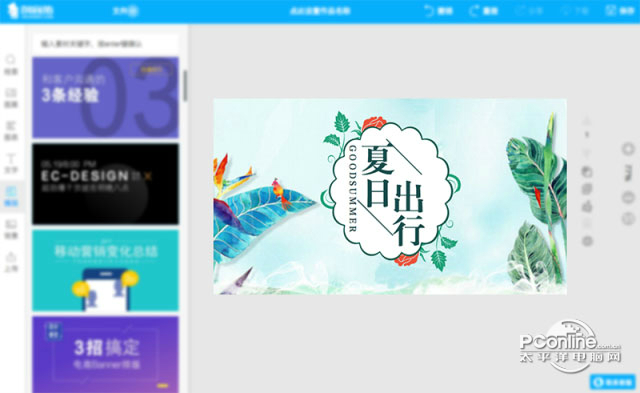
Task: Open the sidebar category just above Text
Action: click(x=11, y=131)
